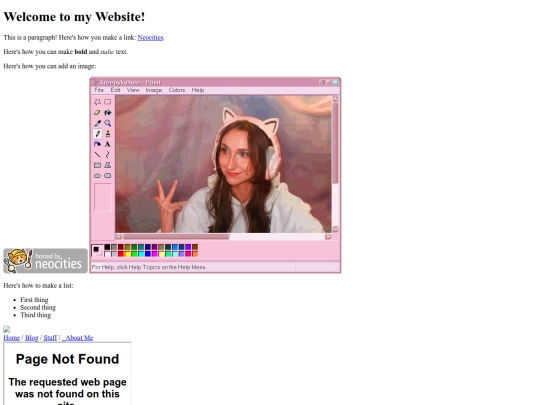Click 'Here's how to make a list:' text
The image size is (540, 405).
tap(38, 285)
